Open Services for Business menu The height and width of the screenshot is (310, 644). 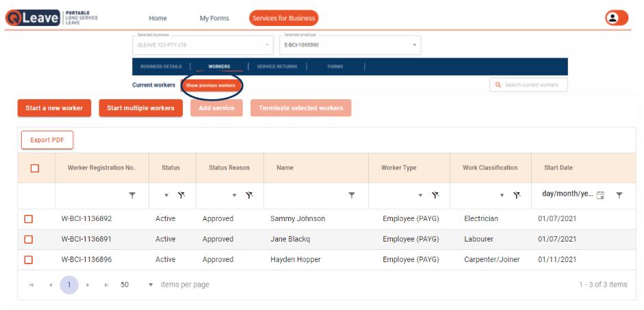pyautogui.click(x=284, y=18)
